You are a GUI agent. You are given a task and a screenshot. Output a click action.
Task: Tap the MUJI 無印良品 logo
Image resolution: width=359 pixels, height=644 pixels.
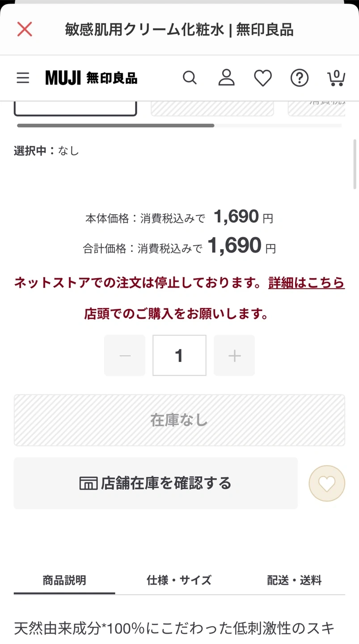pos(91,78)
